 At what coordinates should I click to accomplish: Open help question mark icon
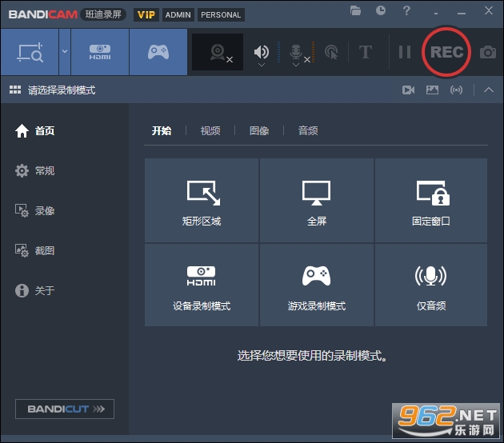point(406,10)
